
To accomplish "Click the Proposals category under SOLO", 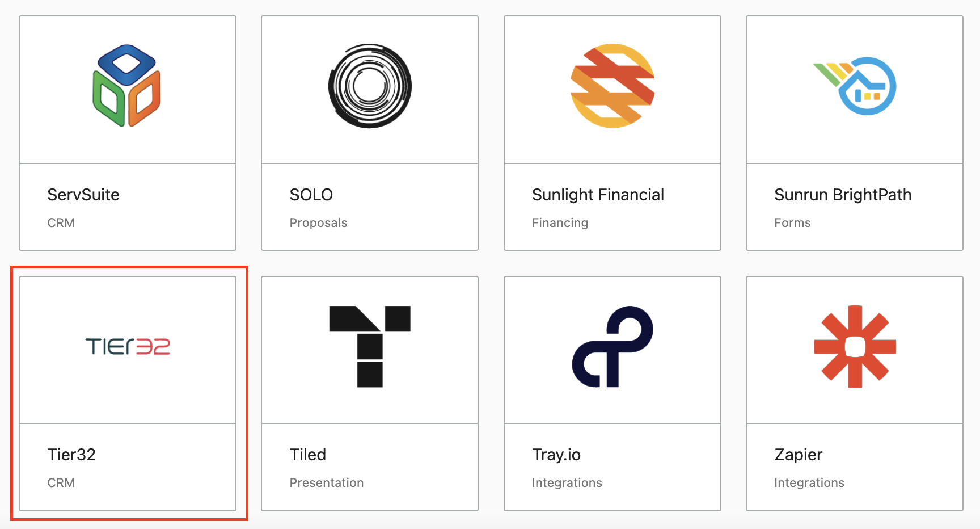I will (318, 222).
